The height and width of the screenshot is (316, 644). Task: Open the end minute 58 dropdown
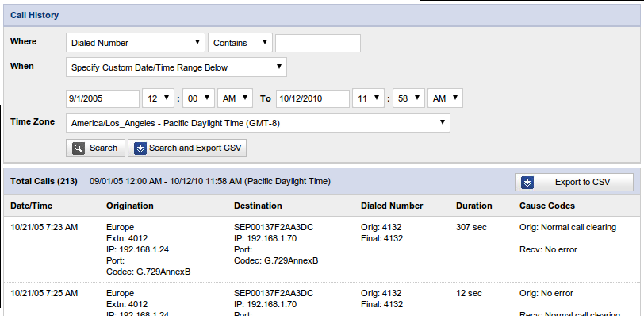point(408,98)
